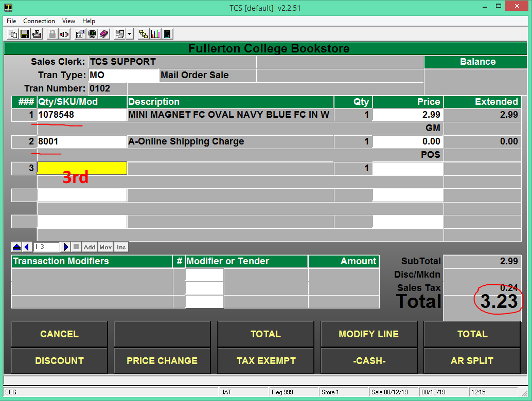The width and height of the screenshot is (532, 401).
Task: Click the Mail Order Sale text
Action: [x=194, y=75]
